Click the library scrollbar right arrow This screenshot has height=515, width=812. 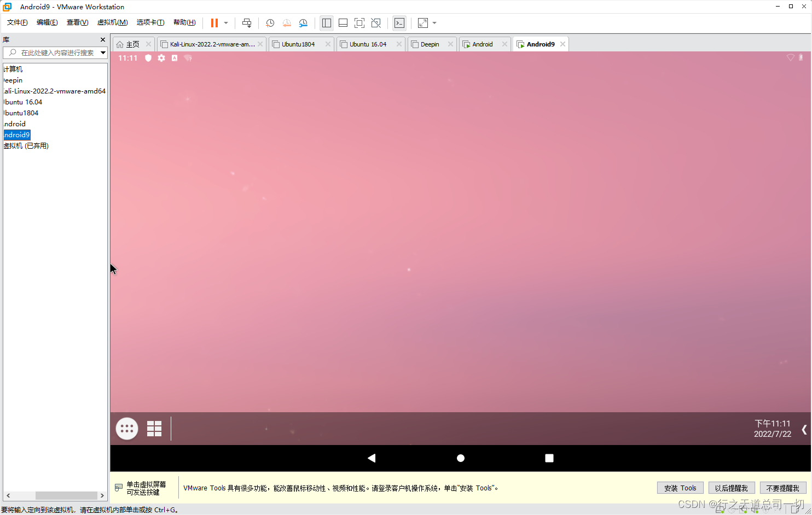(x=102, y=495)
